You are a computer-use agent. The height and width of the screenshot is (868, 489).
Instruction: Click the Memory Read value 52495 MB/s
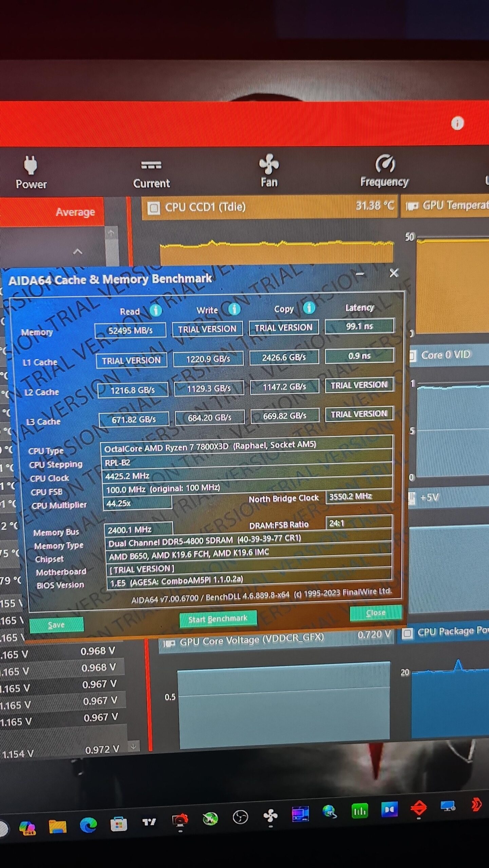pos(130,330)
